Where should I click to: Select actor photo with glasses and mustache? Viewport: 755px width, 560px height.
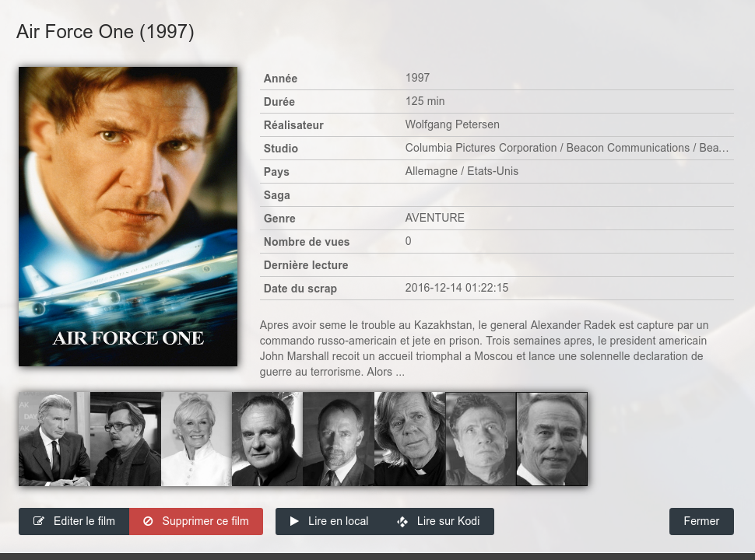125,439
